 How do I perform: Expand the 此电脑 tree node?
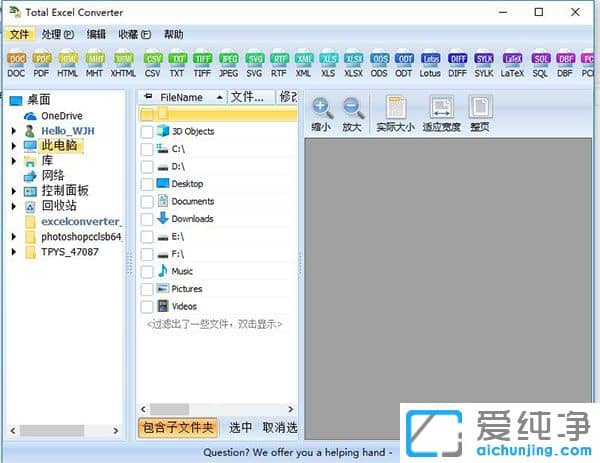(13, 146)
